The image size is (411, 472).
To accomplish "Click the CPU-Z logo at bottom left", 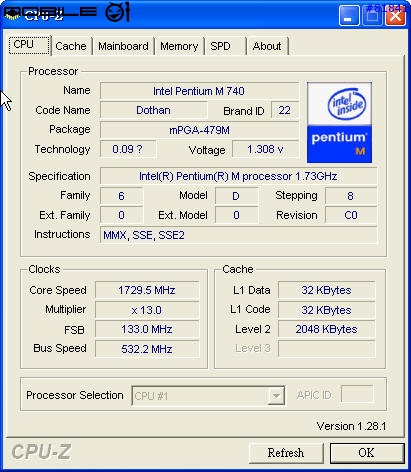I will pos(41,452).
